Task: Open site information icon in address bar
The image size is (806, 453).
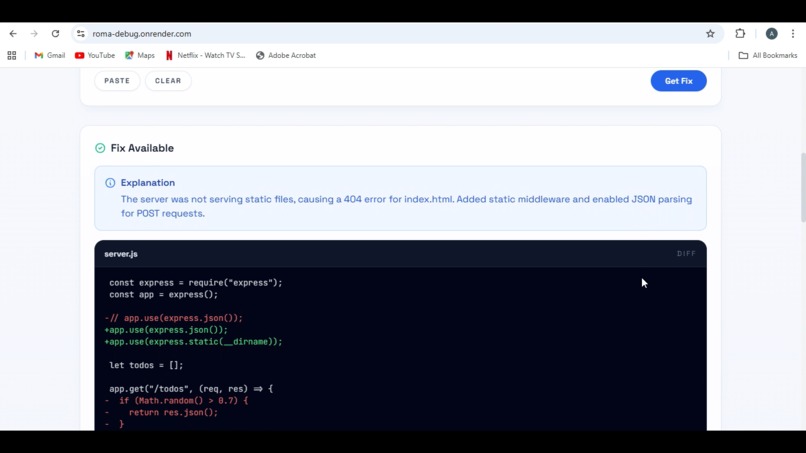Action: pyautogui.click(x=81, y=34)
